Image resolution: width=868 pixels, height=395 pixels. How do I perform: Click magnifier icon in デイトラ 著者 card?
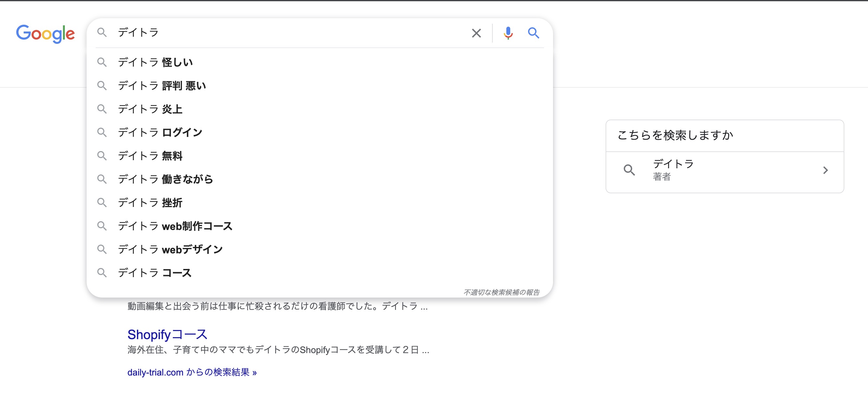pos(629,170)
